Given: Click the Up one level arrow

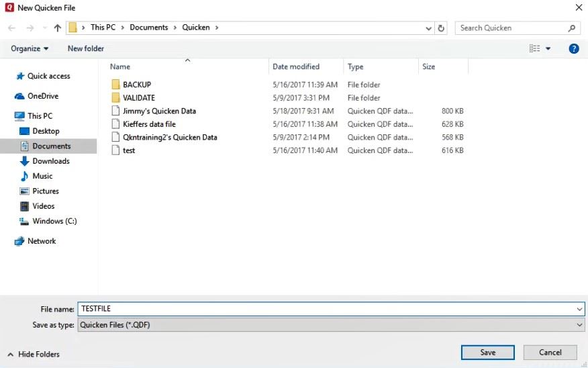Looking at the screenshot, I should [58, 28].
